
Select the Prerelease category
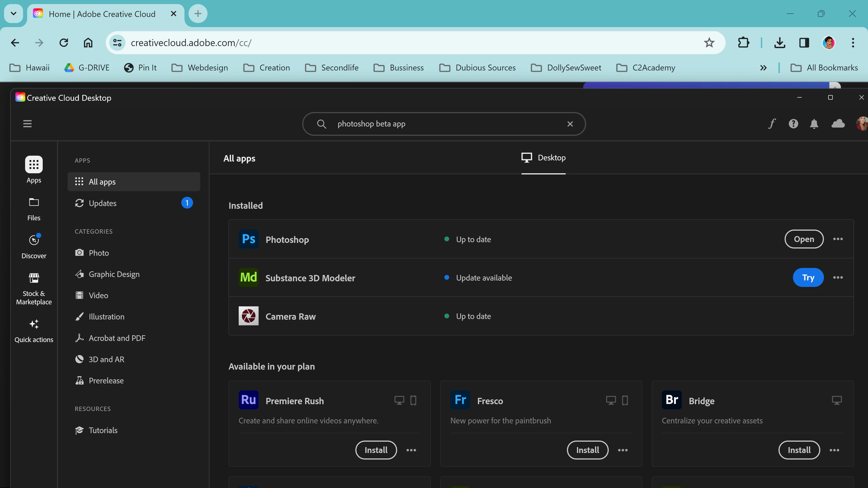(x=106, y=380)
